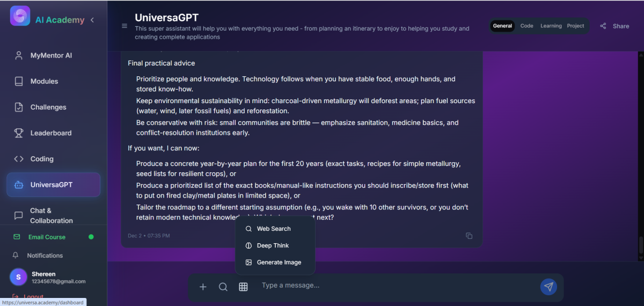The image size is (644, 306).
Task: Click the send message paper-plane button
Action: tap(548, 287)
